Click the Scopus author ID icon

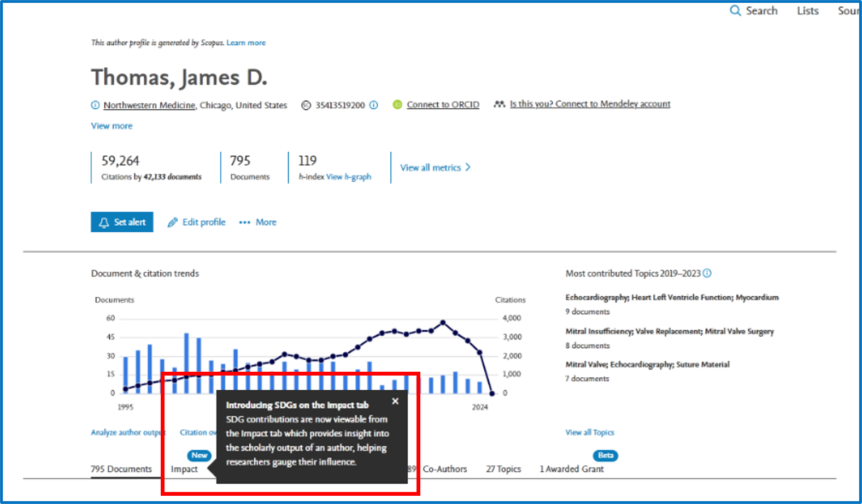pyautogui.click(x=306, y=105)
